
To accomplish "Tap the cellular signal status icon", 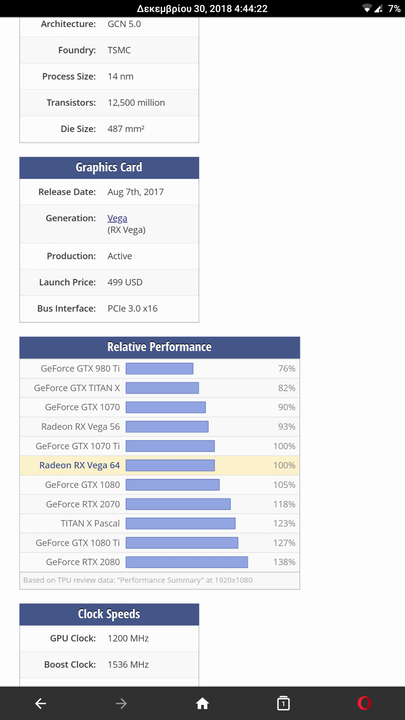I will tap(378, 8).
